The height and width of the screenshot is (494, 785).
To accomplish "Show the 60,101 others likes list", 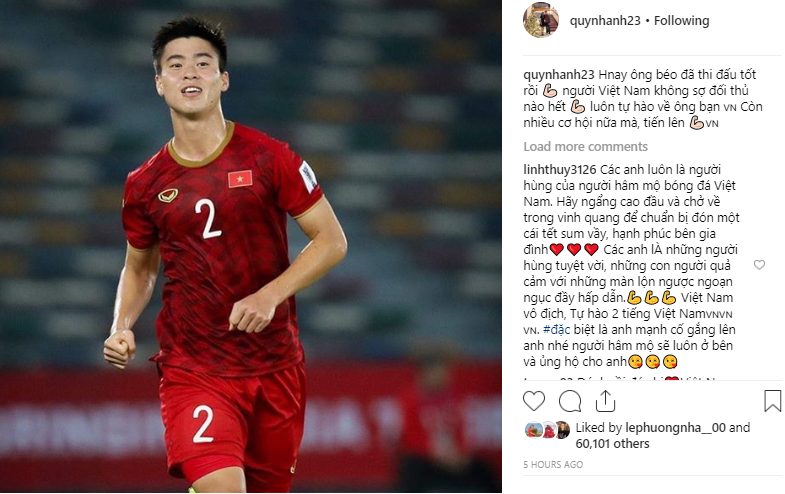I will (x=612, y=443).
